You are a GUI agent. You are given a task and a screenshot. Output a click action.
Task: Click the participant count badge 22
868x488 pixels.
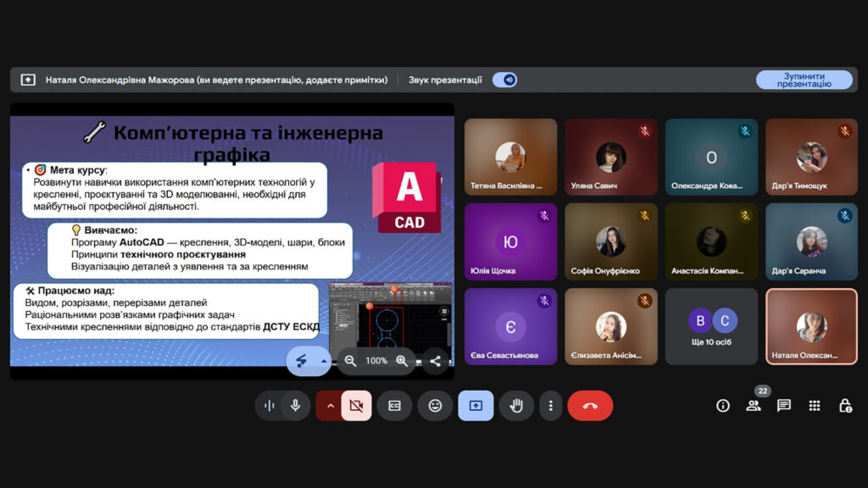763,391
